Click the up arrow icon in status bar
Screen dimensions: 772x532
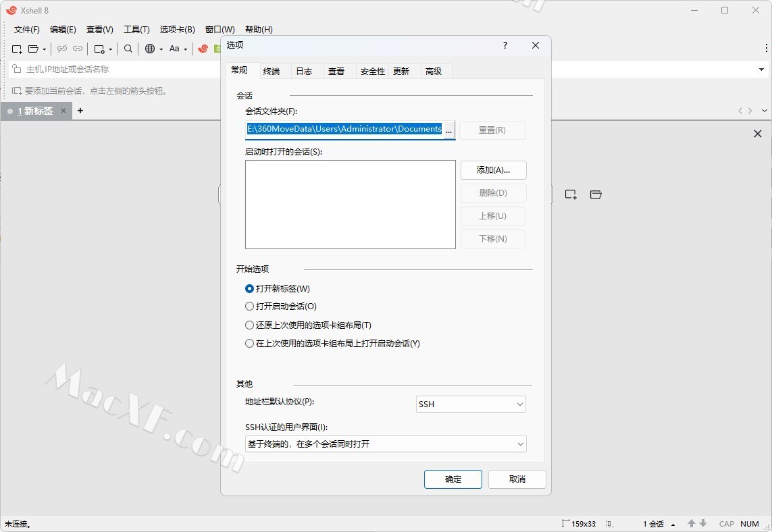(691, 523)
